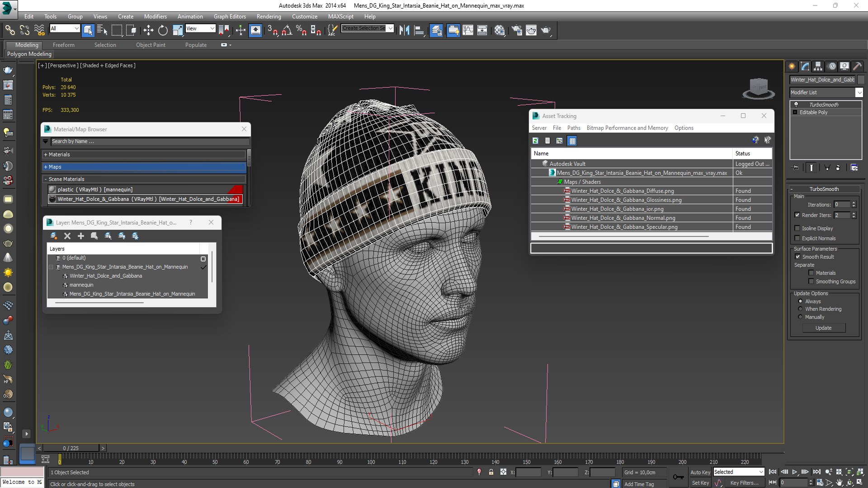Viewport: 868px width, 488px height.
Task: Click the time slider 0 / 225 handle
Action: [x=71, y=448]
